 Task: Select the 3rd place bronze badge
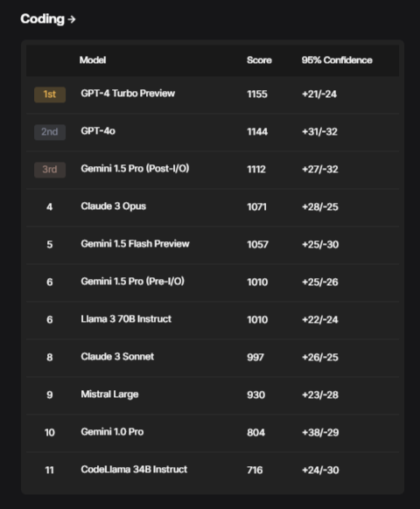pyautogui.click(x=50, y=170)
